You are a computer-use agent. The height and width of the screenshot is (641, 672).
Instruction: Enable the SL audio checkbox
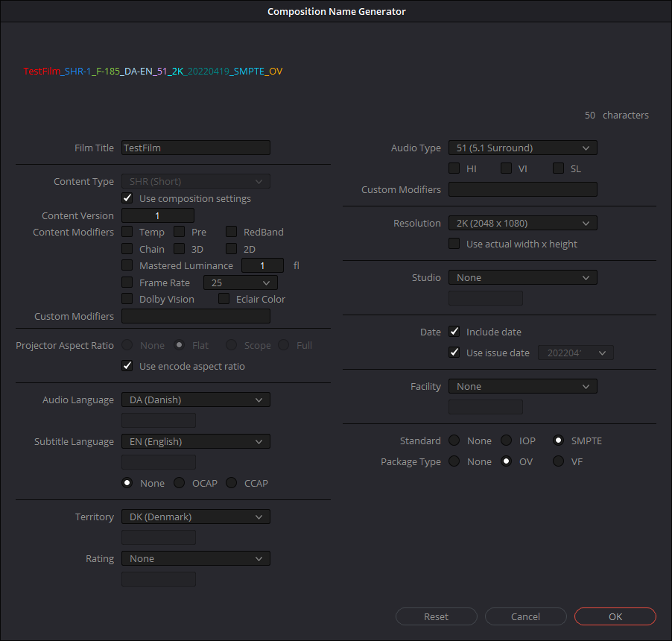click(x=559, y=168)
